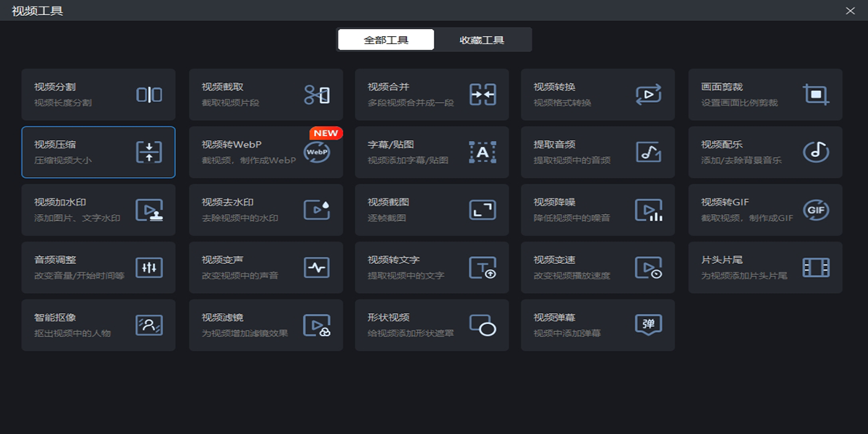Close the 视频工具 window

click(x=850, y=10)
